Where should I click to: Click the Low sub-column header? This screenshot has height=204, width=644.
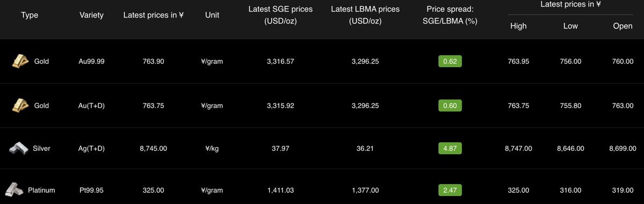tap(570, 26)
